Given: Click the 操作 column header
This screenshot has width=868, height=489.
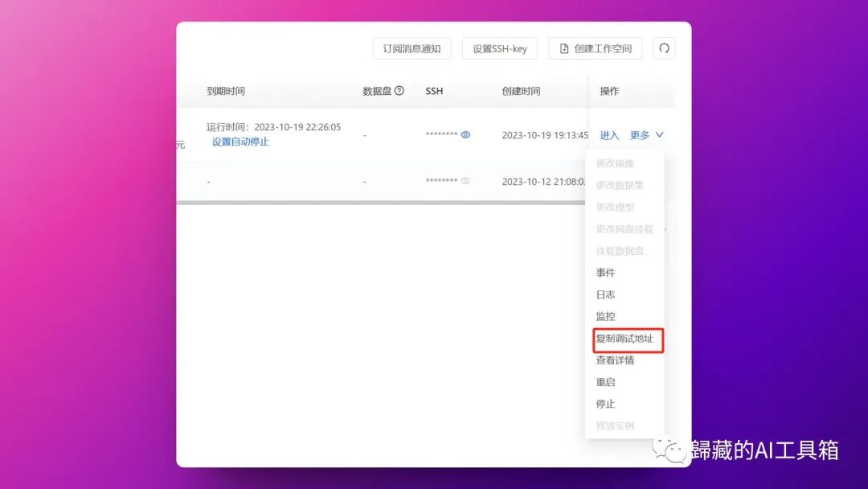Looking at the screenshot, I should 609,91.
